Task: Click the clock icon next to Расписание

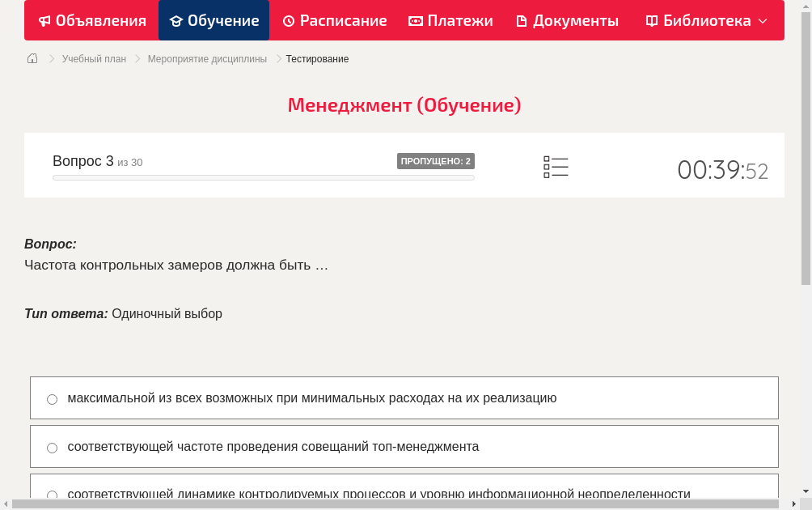Action: [x=288, y=20]
